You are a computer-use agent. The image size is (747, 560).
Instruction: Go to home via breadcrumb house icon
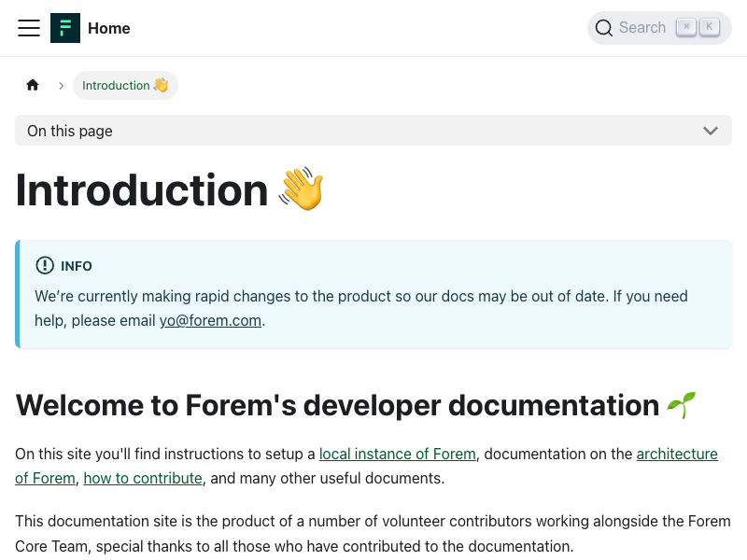point(33,85)
